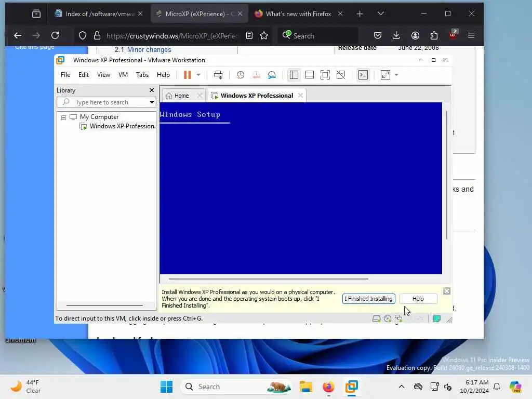Screen dimensions: 532x399
Task: Click the VM vertical scrollbar
Action: click(447, 175)
